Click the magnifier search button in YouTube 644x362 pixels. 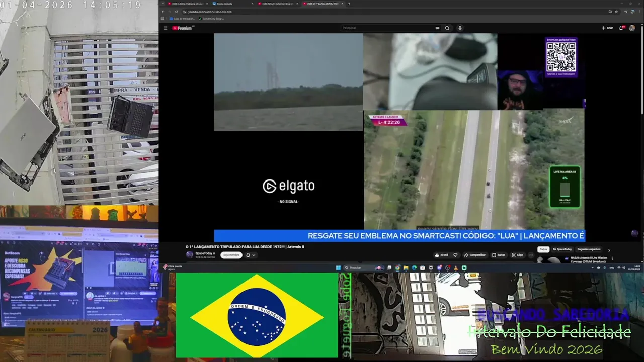pyautogui.click(x=447, y=28)
